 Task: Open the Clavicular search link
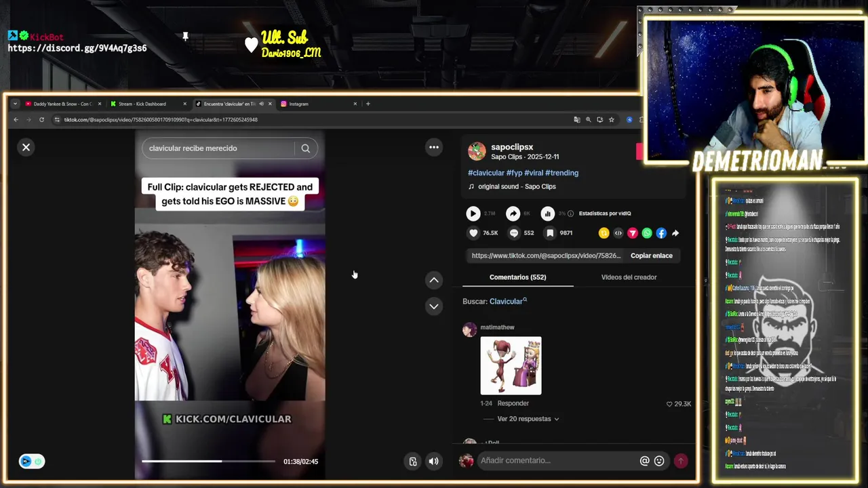click(x=508, y=302)
